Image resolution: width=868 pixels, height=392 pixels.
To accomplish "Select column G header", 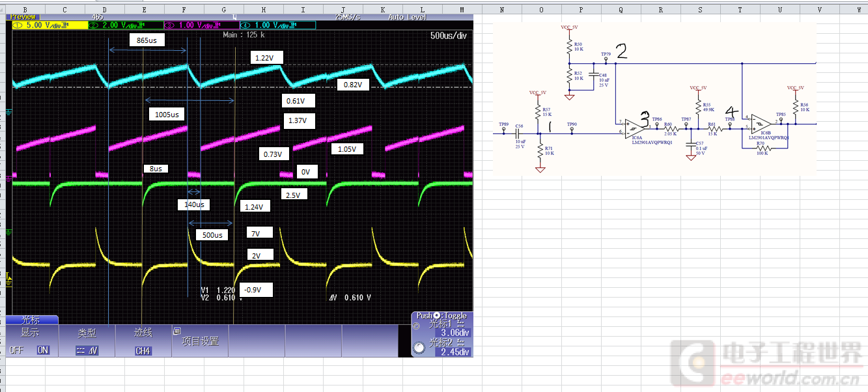I will click(x=223, y=9).
